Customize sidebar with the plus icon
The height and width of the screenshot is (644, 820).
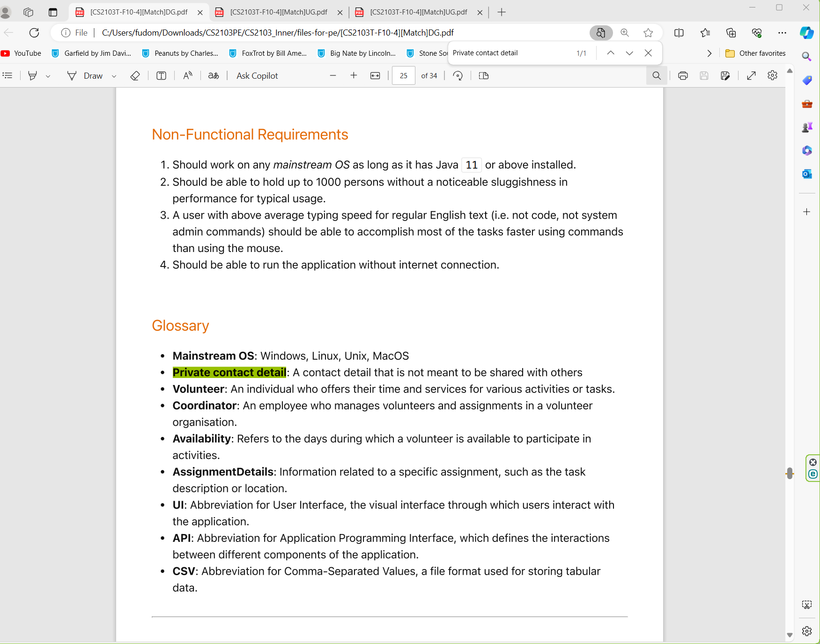coord(806,212)
